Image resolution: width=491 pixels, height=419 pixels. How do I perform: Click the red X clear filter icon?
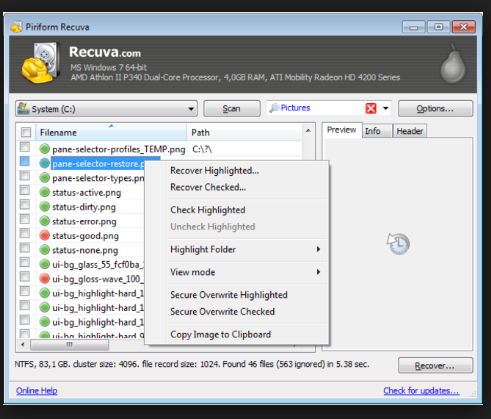[x=371, y=108]
